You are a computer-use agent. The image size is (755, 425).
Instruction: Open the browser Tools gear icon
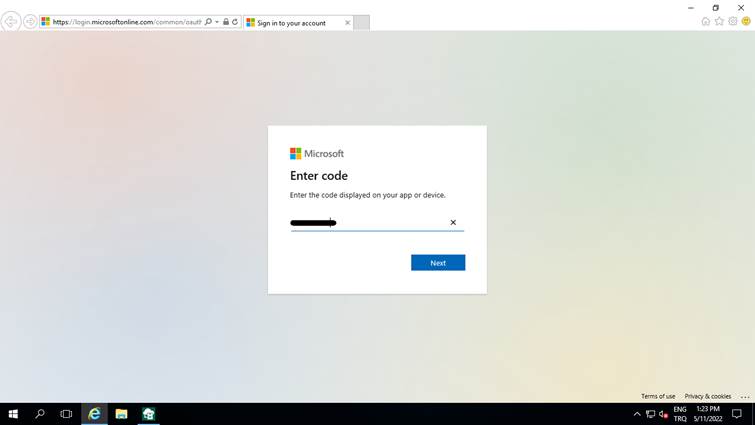point(732,21)
